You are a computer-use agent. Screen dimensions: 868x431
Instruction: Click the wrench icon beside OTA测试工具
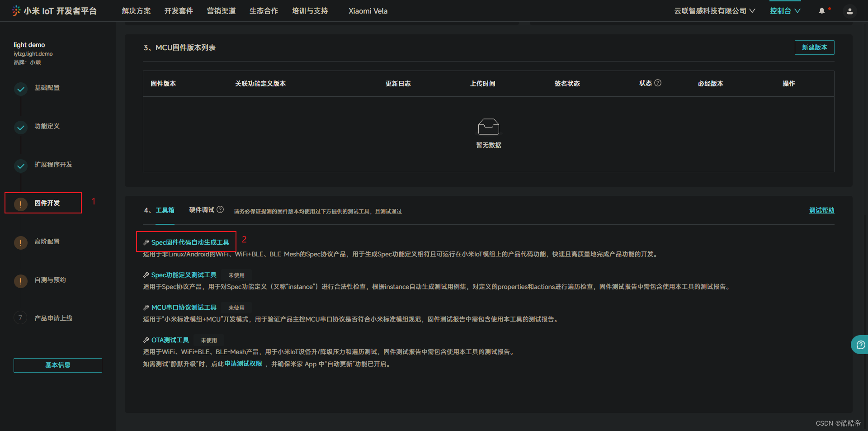click(146, 340)
